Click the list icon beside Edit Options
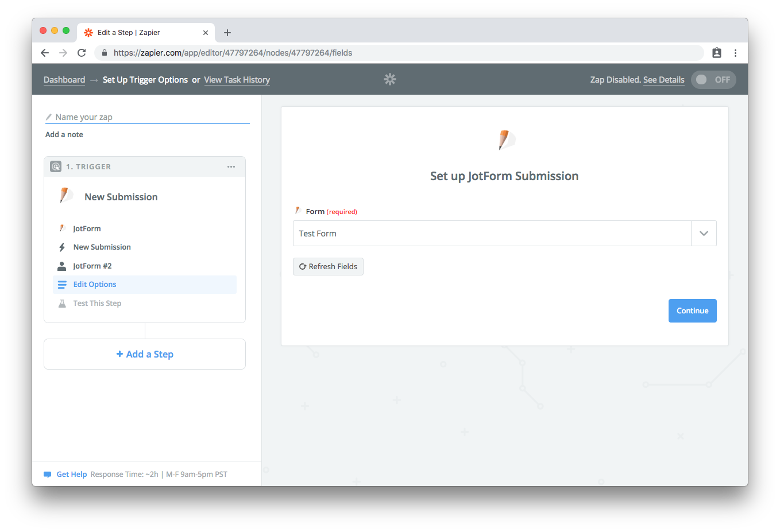The height and width of the screenshot is (532, 780). (x=62, y=285)
